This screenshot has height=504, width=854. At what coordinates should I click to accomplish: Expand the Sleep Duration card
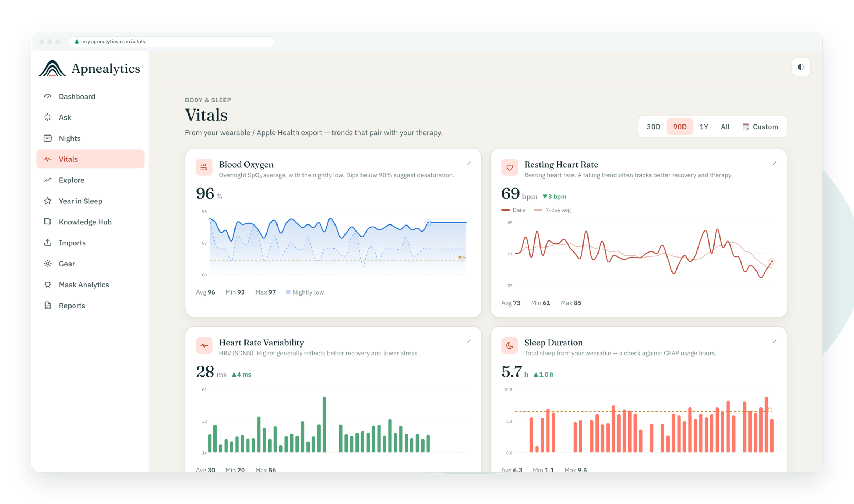(x=774, y=341)
